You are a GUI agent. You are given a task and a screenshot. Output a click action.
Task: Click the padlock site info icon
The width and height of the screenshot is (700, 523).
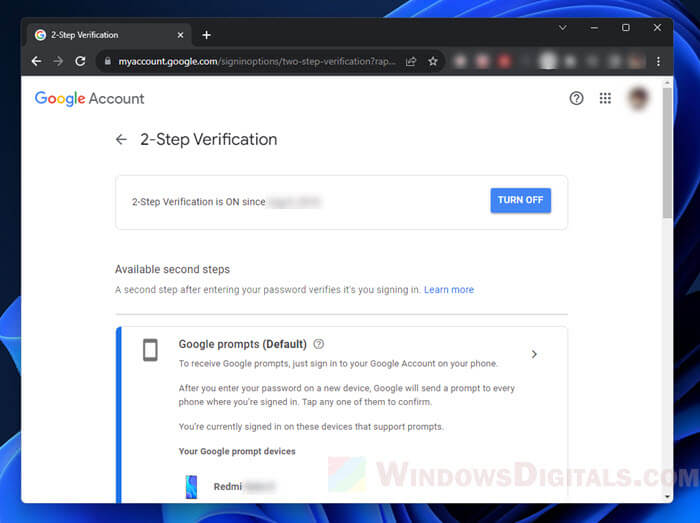tap(108, 61)
